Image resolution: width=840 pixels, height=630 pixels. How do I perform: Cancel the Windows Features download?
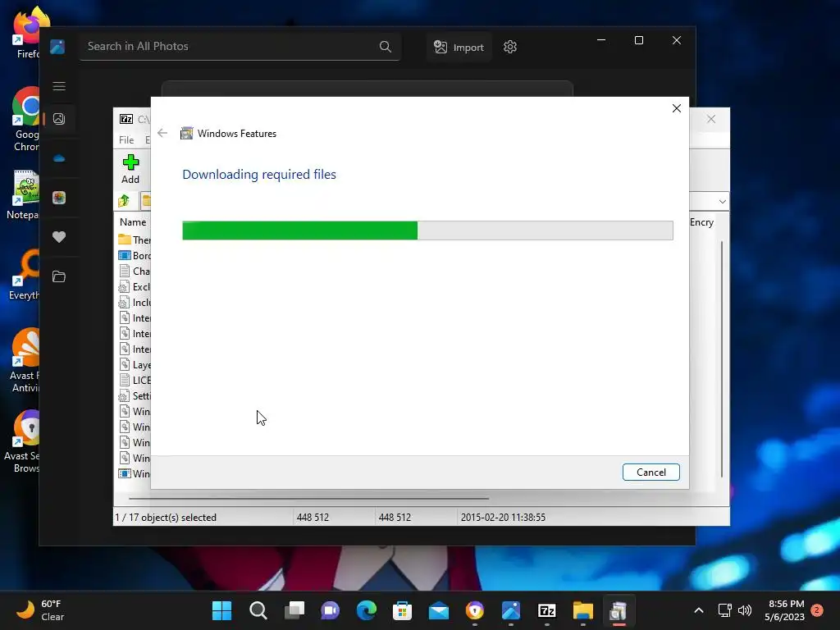pyautogui.click(x=651, y=472)
